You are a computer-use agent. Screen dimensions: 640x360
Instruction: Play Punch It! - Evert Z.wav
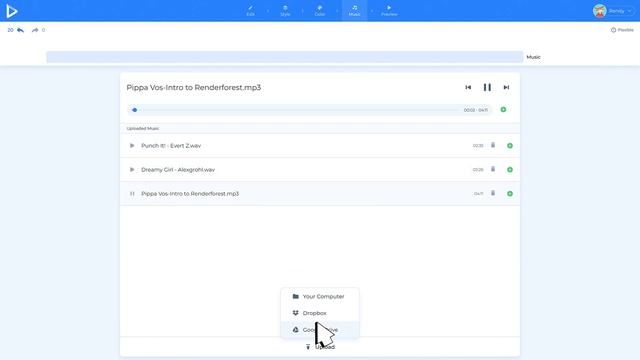[132, 146]
